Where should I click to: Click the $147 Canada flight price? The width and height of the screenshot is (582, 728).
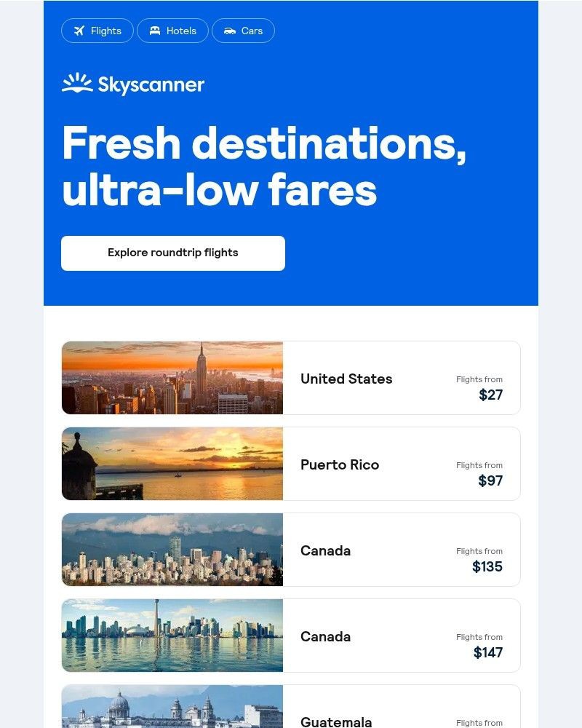[x=487, y=653]
